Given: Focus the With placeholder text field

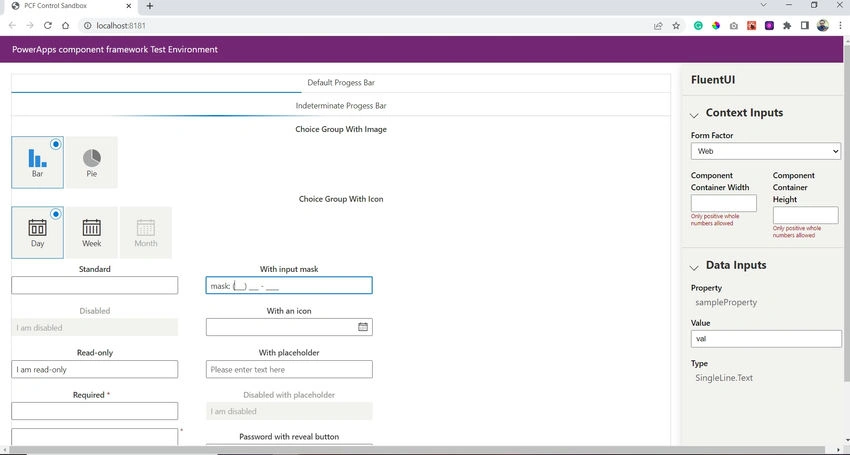Looking at the screenshot, I should coord(289,369).
